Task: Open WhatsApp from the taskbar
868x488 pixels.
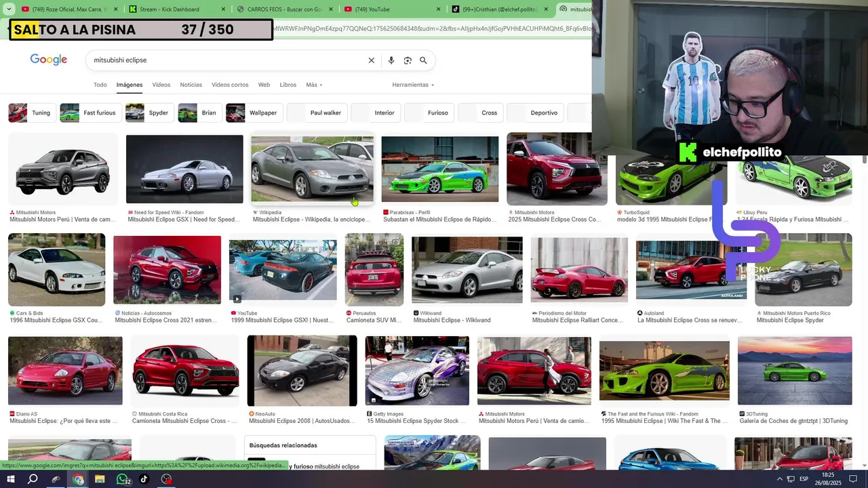Action: point(122,479)
